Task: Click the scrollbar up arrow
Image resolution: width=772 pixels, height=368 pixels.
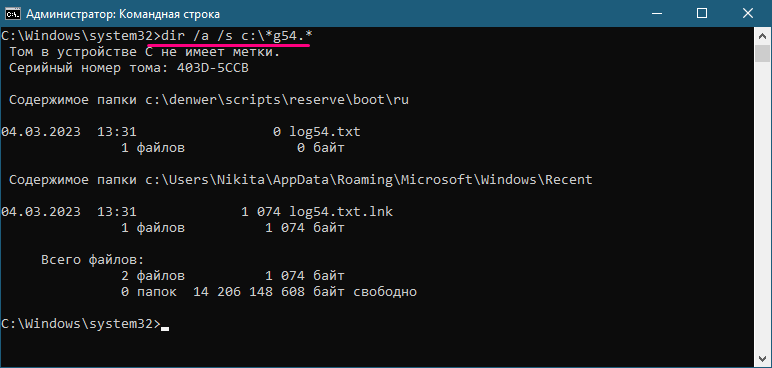Action: coord(762,36)
